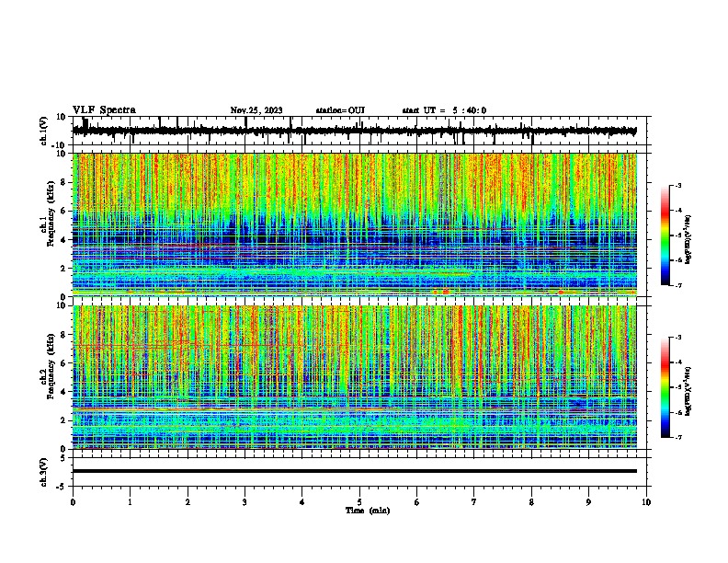Click the time axis tick label "1"
728x563 pixels.
tap(130, 502)
